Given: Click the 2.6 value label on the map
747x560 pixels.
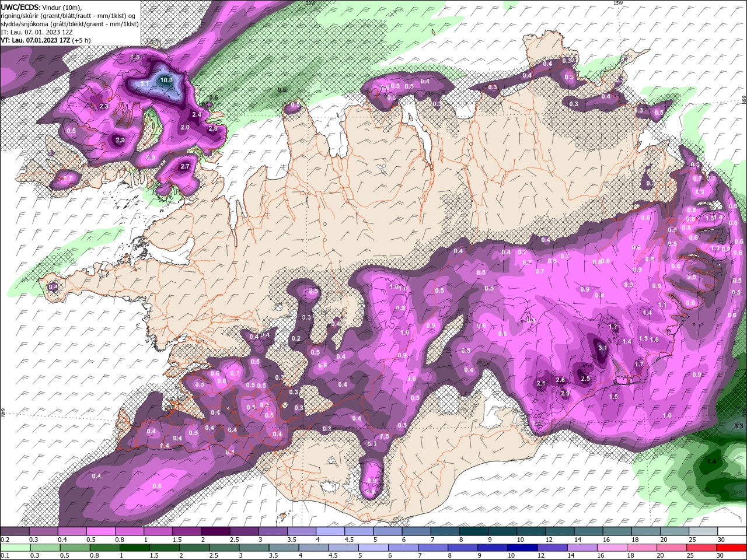Looking at the screenshot, I should pyautogui.click(x=561, y=380).
